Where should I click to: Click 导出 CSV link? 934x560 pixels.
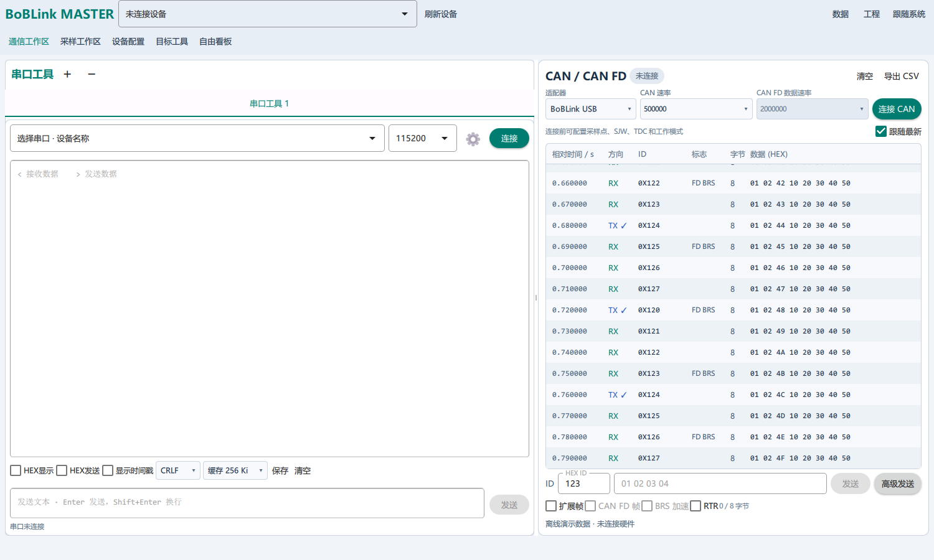pos(902,76)
